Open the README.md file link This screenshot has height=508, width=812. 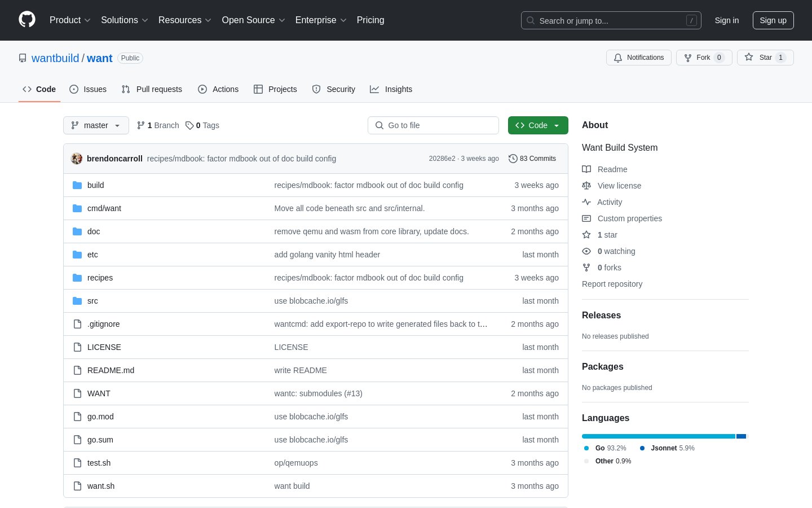click(111, 370)
